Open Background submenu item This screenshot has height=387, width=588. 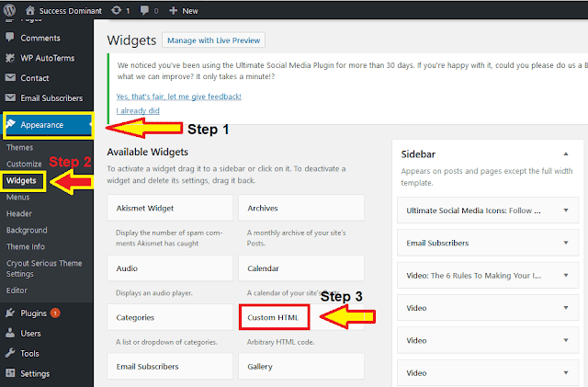(27, 230)
